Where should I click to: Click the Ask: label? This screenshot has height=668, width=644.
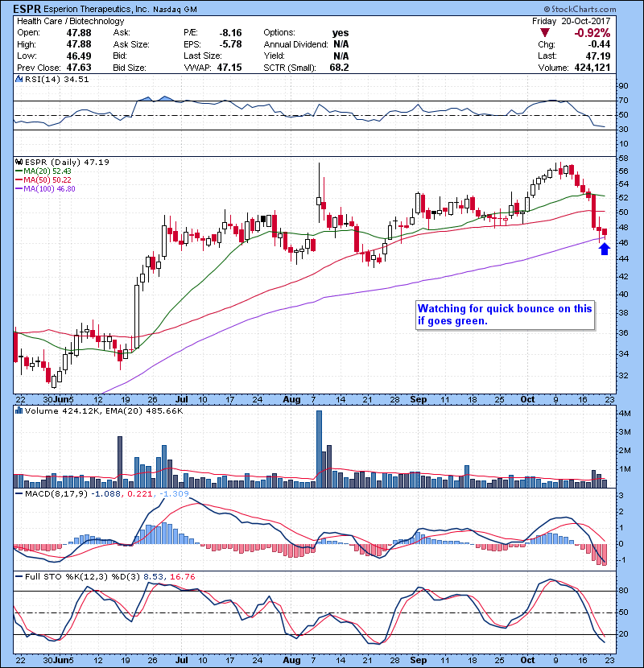click(122, 33)
